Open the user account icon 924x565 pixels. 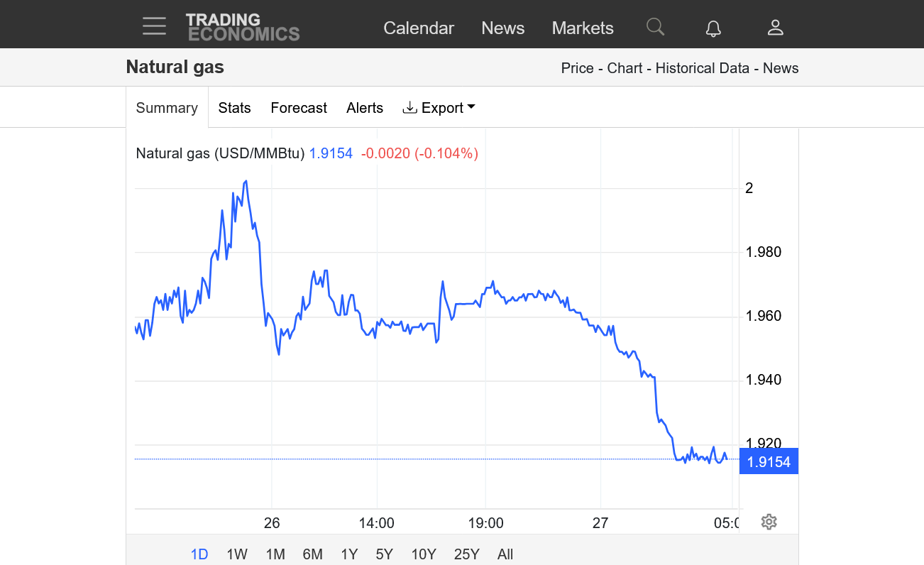pyautogui.click(x=775, y=28)
